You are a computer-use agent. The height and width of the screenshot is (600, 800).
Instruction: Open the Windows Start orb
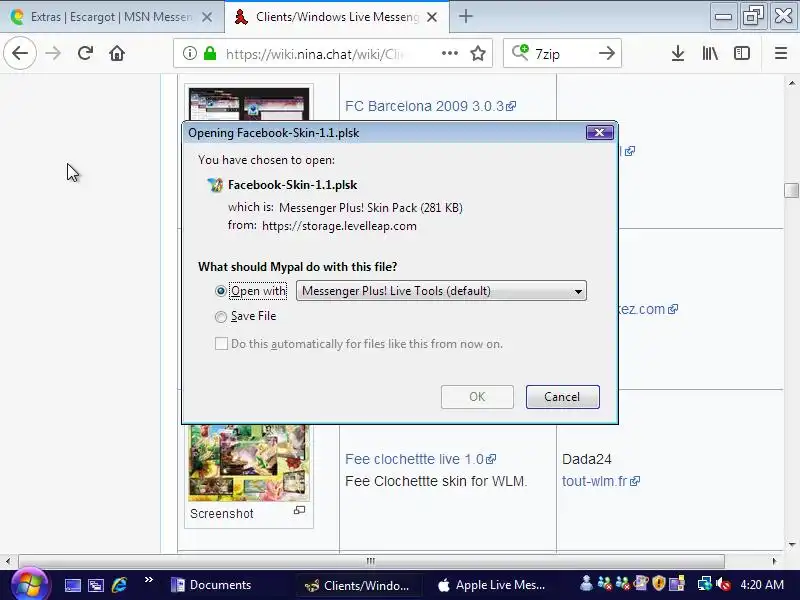click(30, 585)
